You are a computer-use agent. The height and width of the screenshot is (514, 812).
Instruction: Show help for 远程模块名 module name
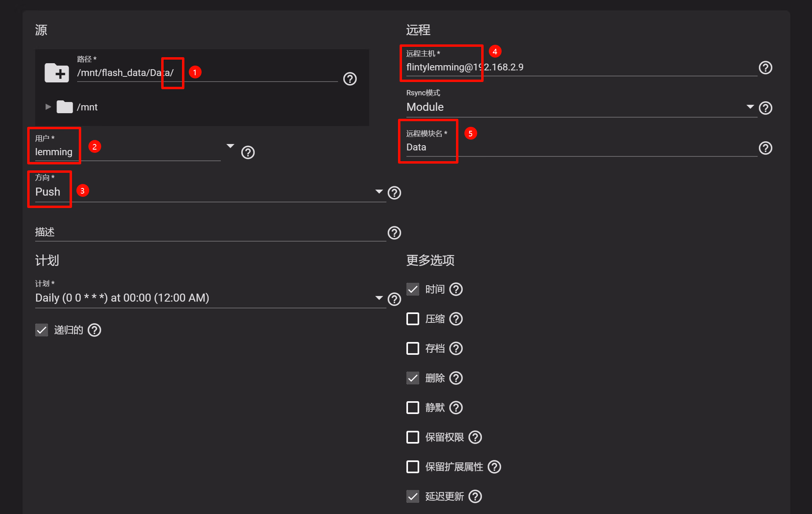point(766,148)
